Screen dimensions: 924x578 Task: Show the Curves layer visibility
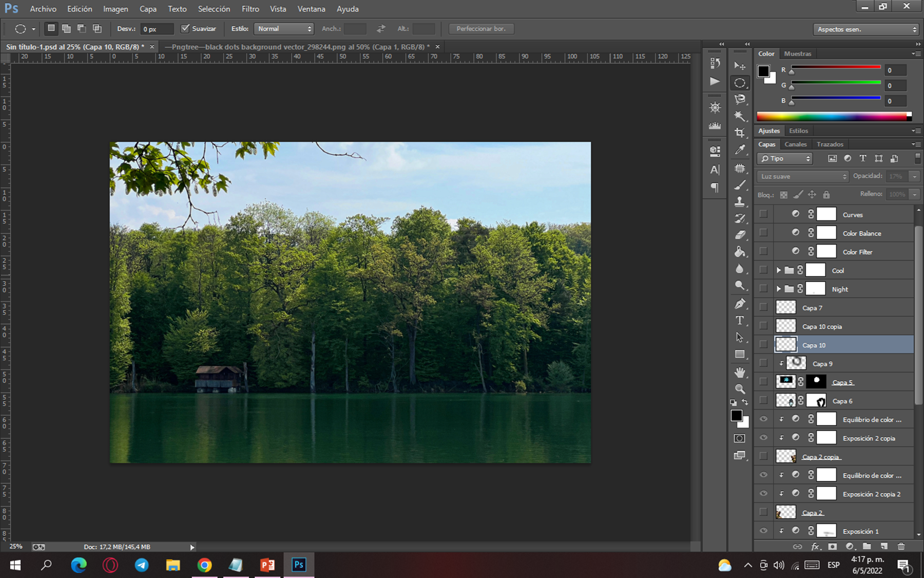[x=763, y=214]
